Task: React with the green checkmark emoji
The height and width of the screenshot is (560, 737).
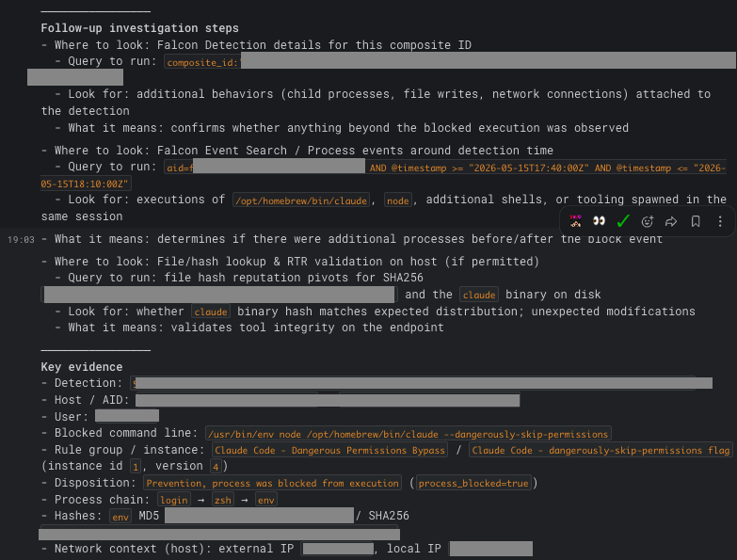Action: [623, 221]
